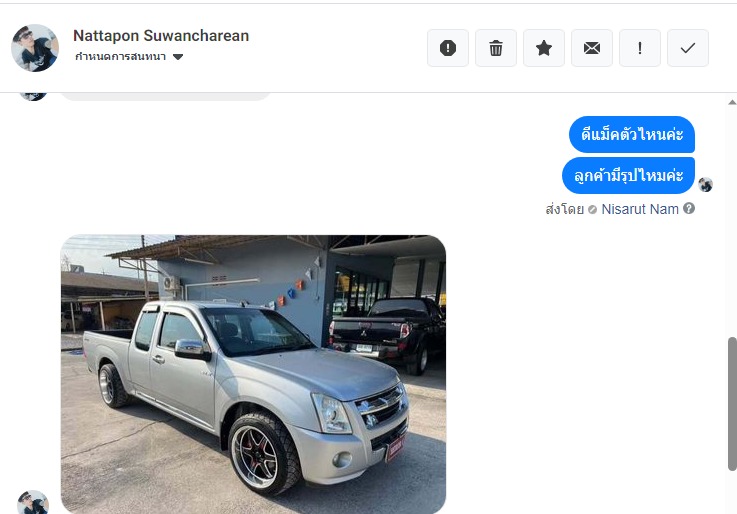Image resolution: width=737 pixels, height=514 pixels.
Task: Open the help question mark next to Nisarut Nam
Action: (x=689, y=208)
